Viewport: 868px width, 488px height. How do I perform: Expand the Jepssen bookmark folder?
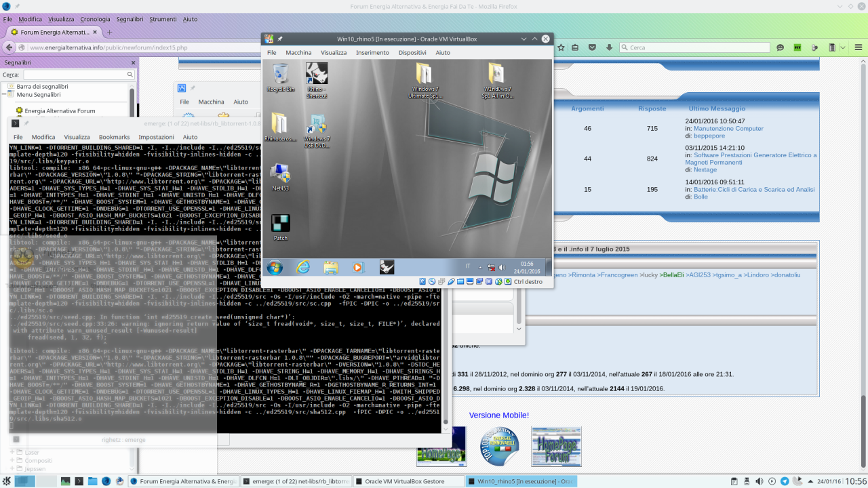pyautogui.click(x=14, y=468)
